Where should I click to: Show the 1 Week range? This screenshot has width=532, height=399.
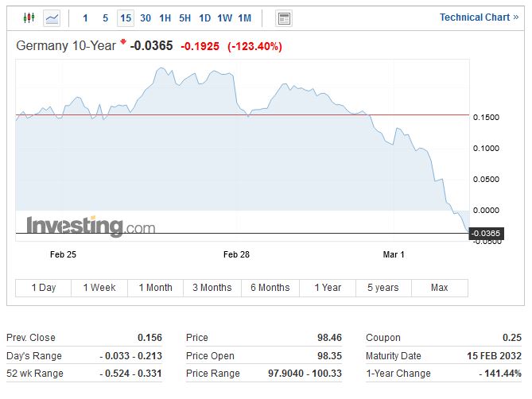click(99, 288)
